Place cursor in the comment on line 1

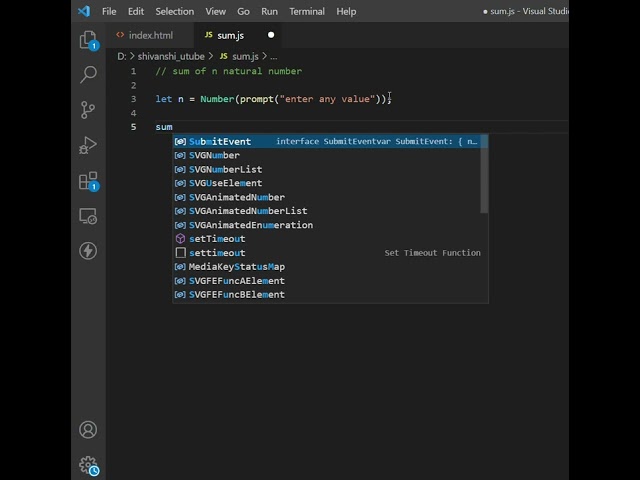tap(229, 71)
